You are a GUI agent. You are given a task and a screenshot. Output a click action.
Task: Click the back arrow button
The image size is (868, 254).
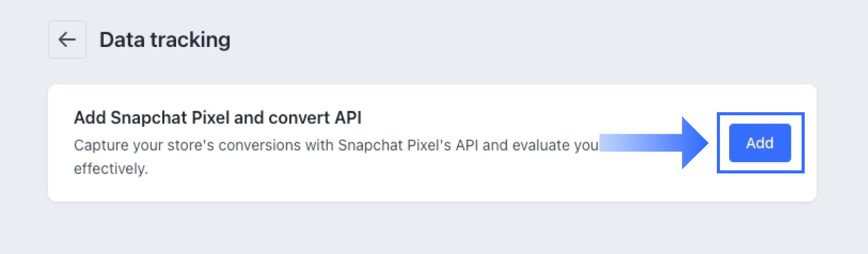click(x=67, y=40)
